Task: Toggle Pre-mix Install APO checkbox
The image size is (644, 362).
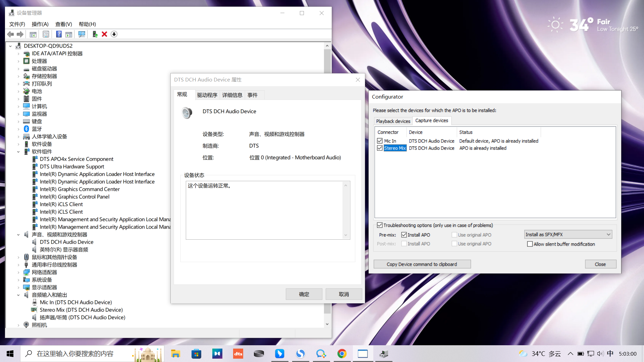Action: click(404, 235)
